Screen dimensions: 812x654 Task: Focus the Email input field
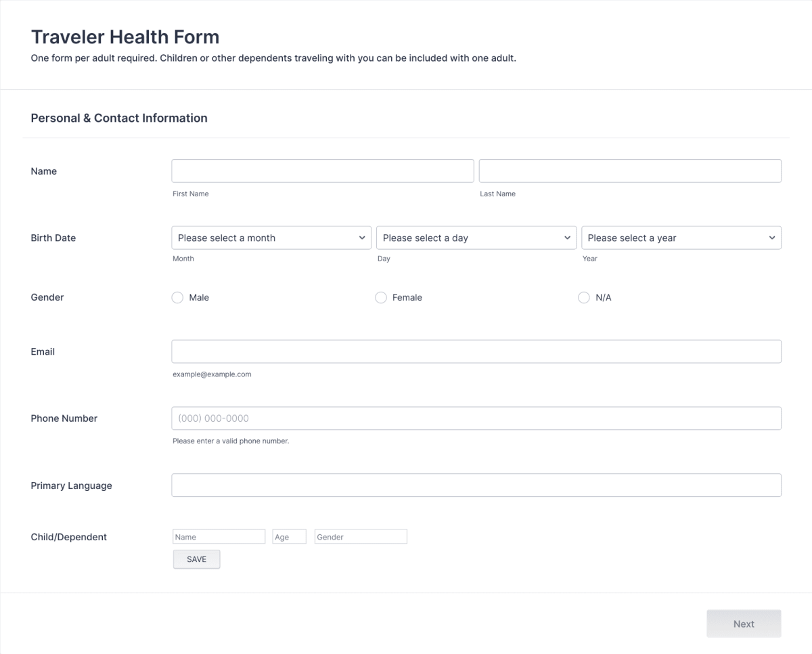point(476,351)
